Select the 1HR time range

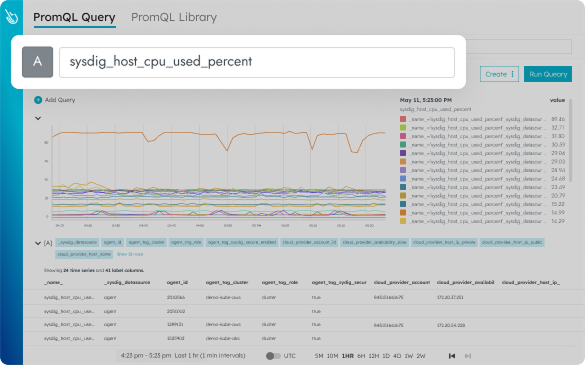coord(347,356)
